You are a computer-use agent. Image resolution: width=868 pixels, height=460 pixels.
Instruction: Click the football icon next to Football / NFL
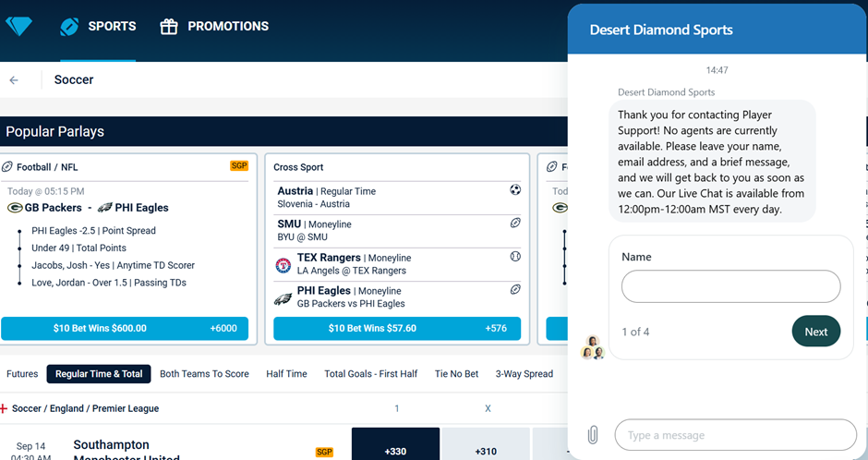[7, 166]
